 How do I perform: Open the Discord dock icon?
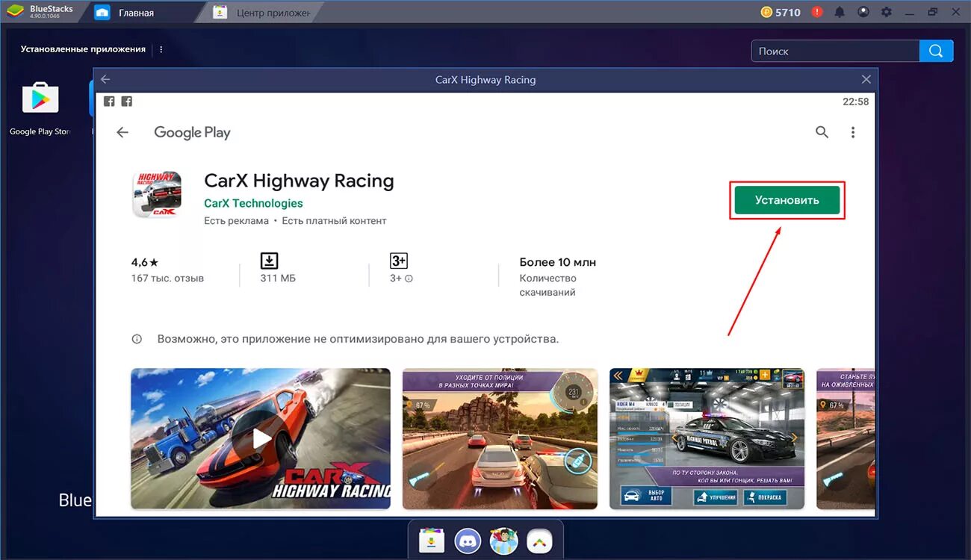click(467, 540)
